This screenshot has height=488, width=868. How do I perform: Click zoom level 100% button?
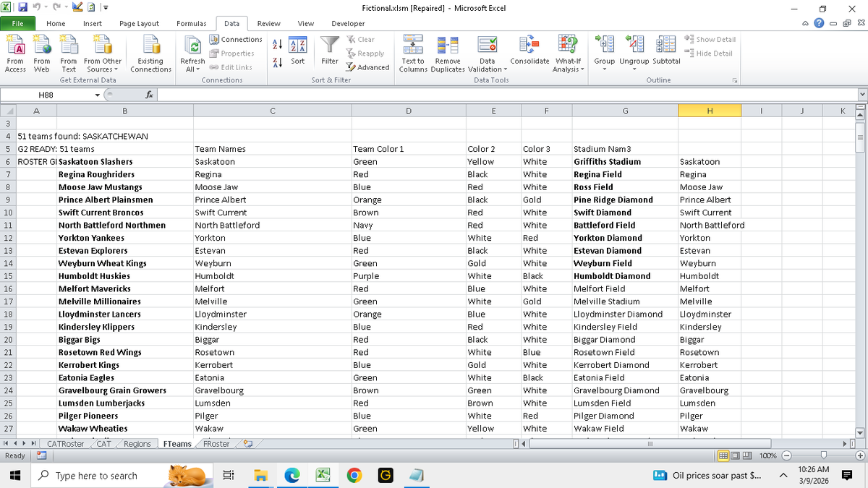point(768,456)
